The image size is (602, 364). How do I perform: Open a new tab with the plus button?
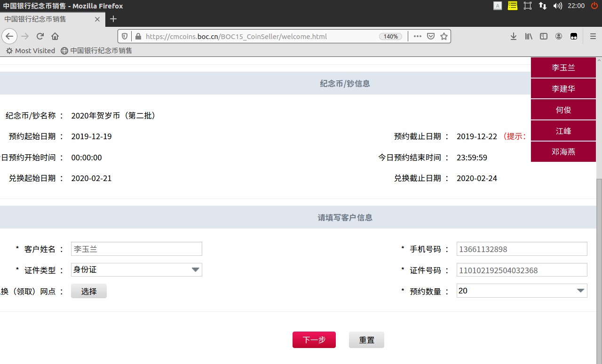coord(113,19)
